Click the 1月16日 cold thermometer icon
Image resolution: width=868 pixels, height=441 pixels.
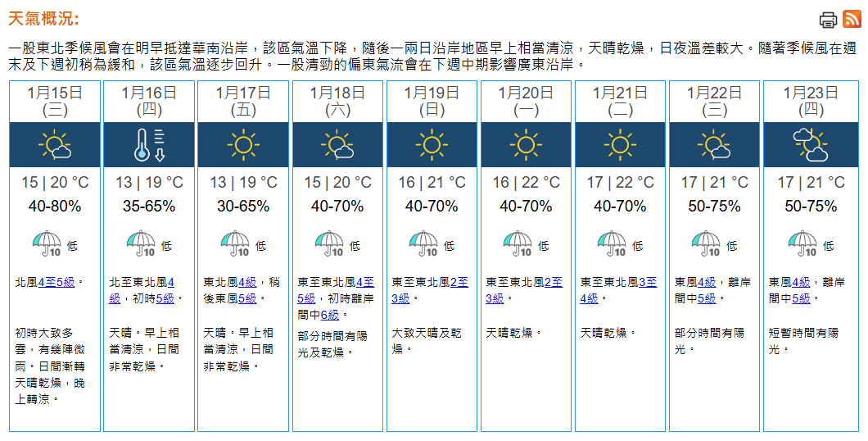(149, 145)
